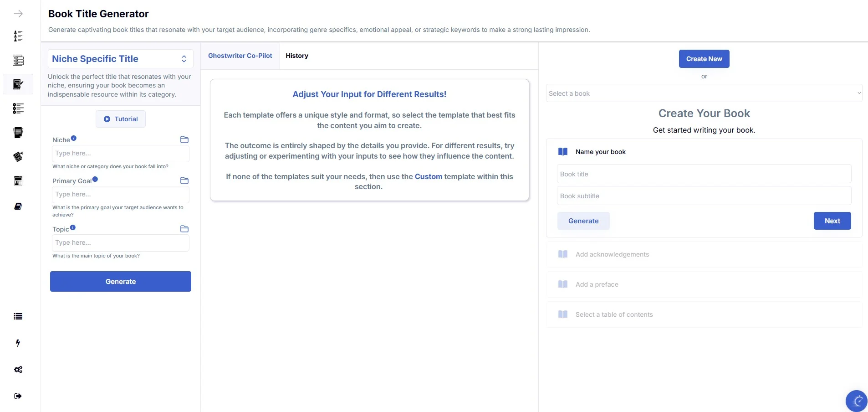Screen dimensions: 868x412
Task: Click the Book subtitle input field
Action: tap(704, 196)
